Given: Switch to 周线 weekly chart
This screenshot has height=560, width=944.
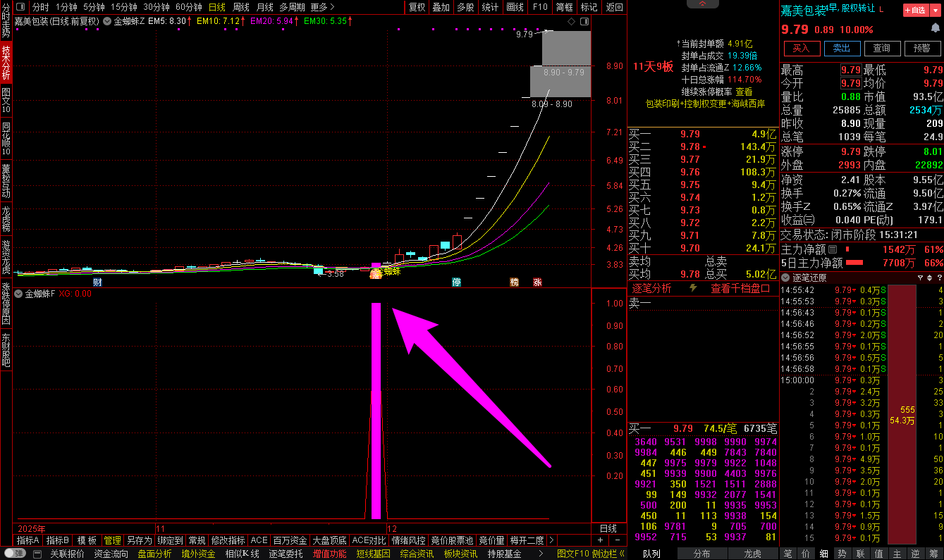Looking at the screenshot, I should (241, 7).
